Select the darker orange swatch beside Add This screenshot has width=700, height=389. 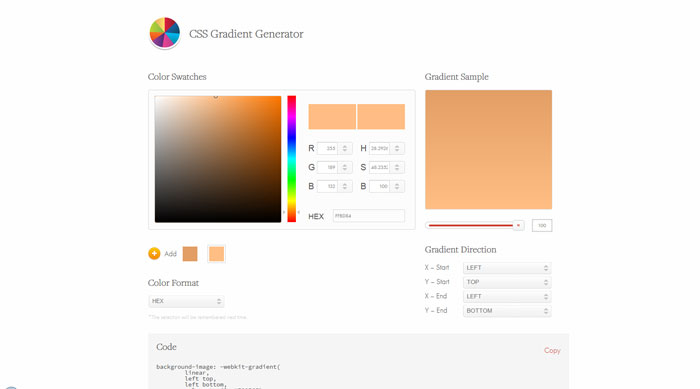[190, 254]
